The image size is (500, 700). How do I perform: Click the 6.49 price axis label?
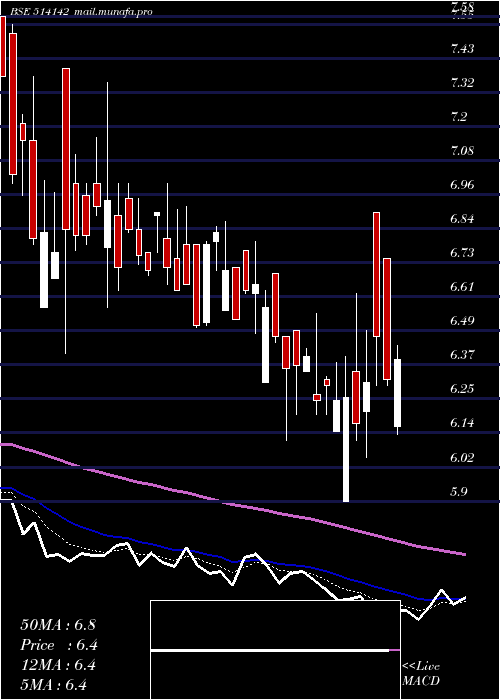[462, 321]
